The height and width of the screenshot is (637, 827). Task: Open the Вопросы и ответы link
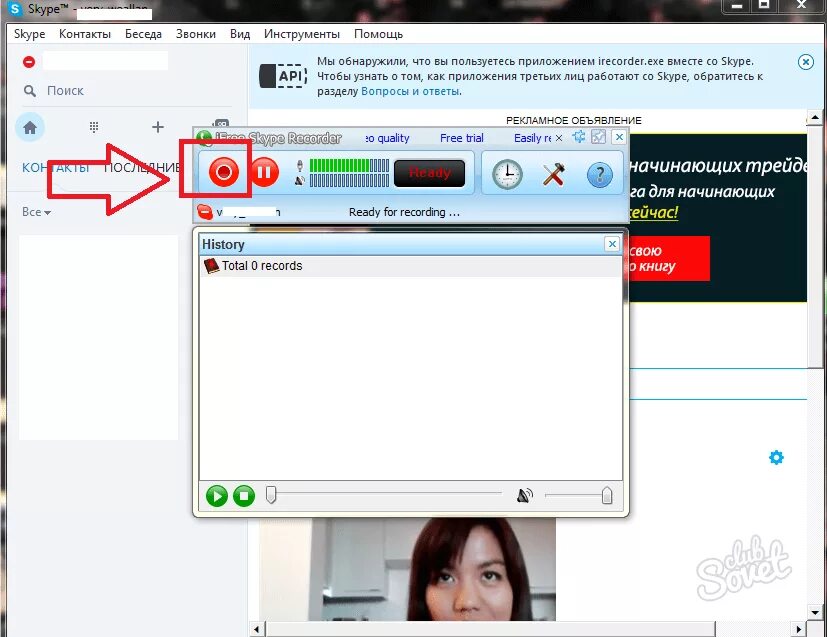point(410,91)
